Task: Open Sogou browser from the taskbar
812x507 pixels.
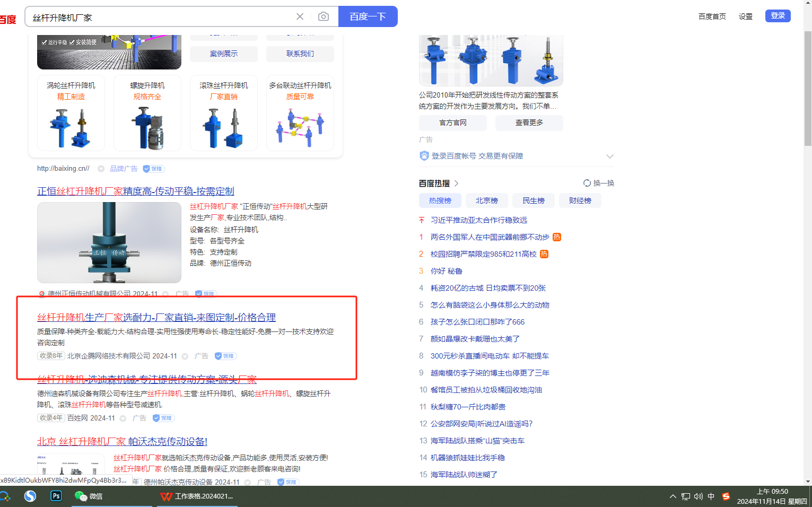Action: (x=30, y=496)
